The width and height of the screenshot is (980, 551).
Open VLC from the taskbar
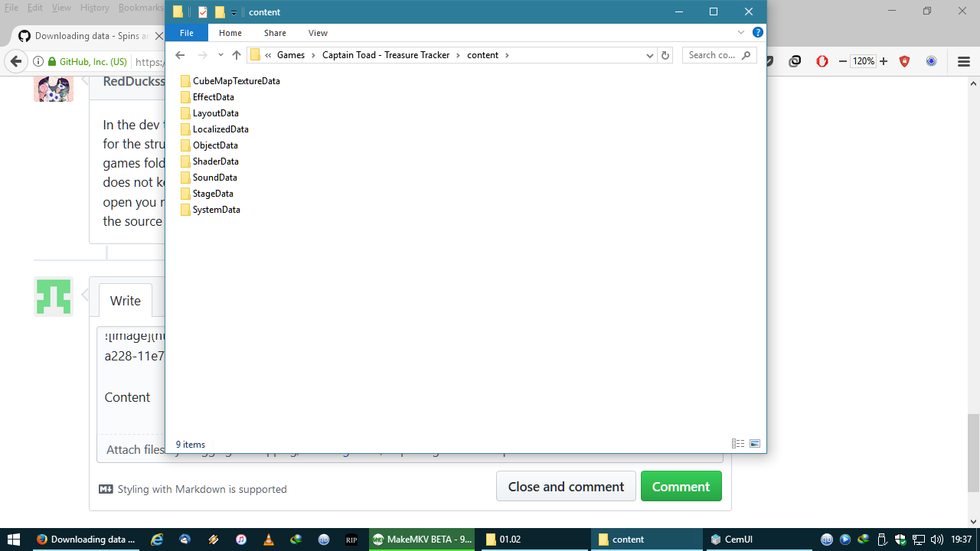tap(269, 540)
